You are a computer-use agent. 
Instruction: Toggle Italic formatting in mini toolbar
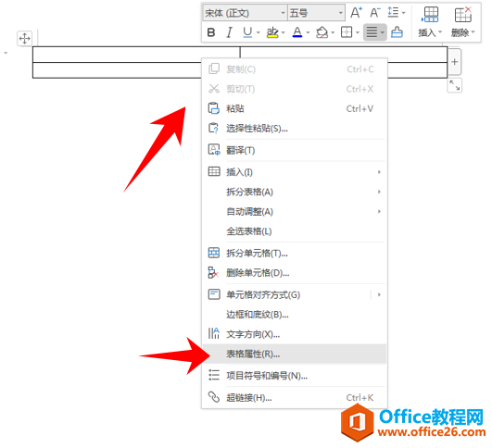click(230, 32)
